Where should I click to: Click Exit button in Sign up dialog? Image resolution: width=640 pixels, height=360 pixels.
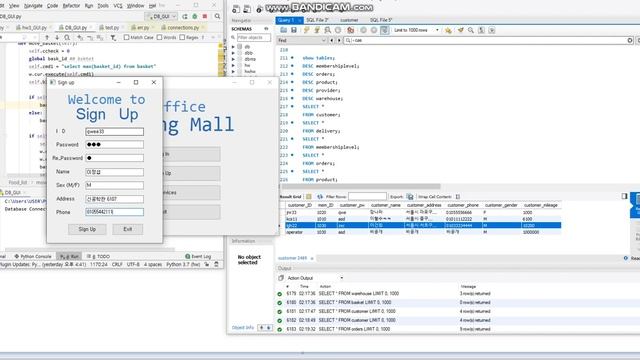[x=128, y=229]
